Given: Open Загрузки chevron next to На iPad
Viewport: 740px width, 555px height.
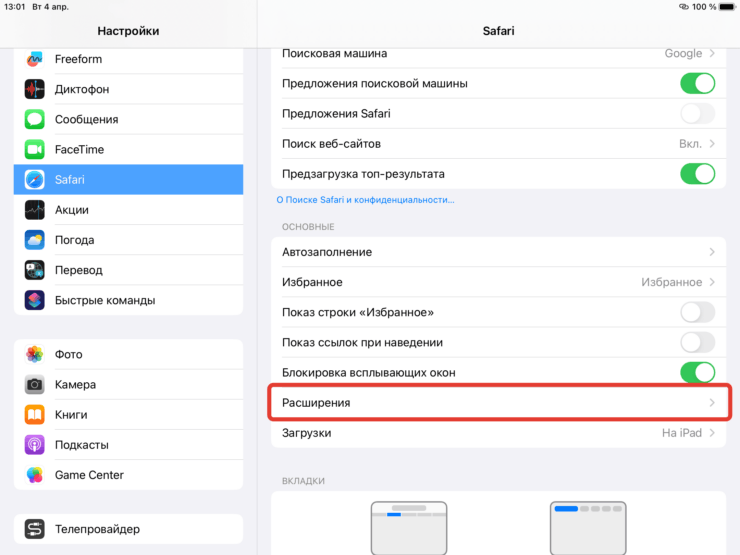Looking at the screenshot, I should 712,433.
